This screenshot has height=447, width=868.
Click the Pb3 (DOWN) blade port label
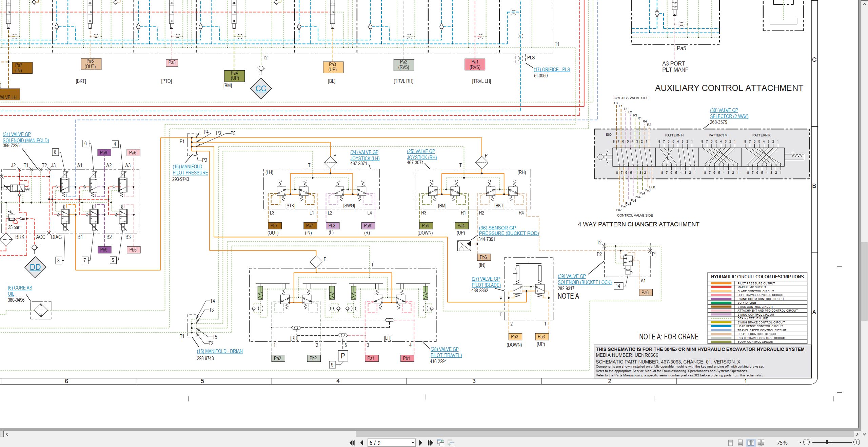coord(515,337)
